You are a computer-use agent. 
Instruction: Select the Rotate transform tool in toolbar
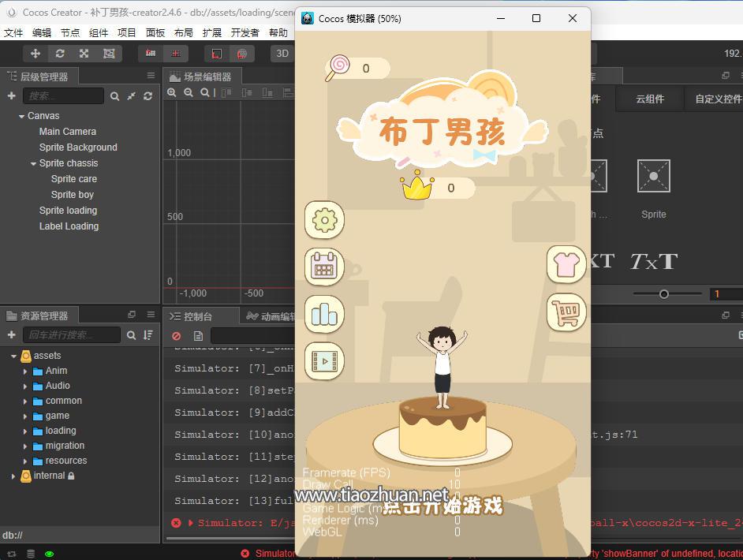click(60, 54)
